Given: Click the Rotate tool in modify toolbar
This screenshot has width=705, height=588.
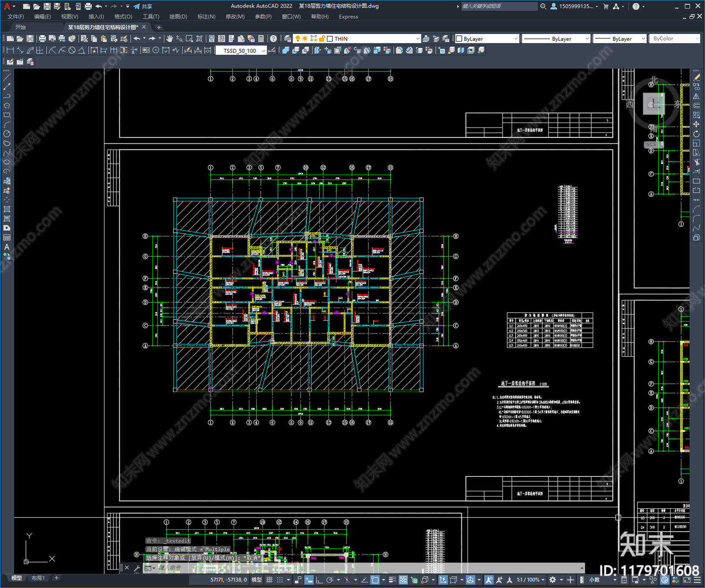Looking at the screenshot, I should tap(696, 134).
